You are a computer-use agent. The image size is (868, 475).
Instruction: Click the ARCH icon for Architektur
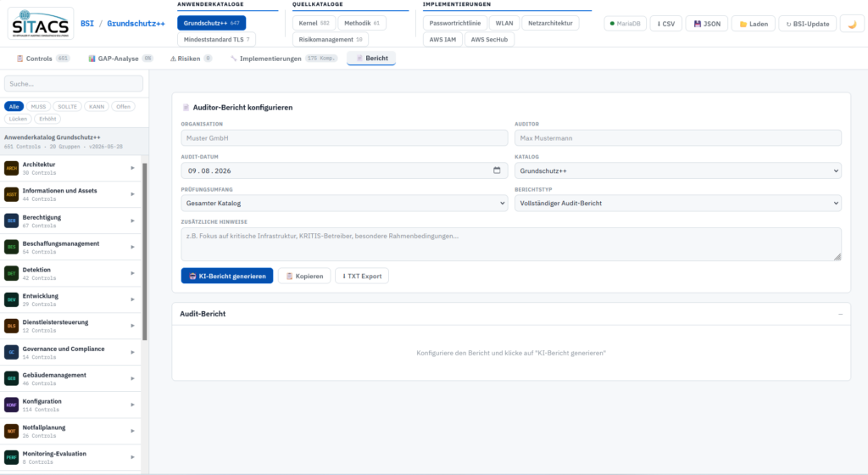pos(12,168)
